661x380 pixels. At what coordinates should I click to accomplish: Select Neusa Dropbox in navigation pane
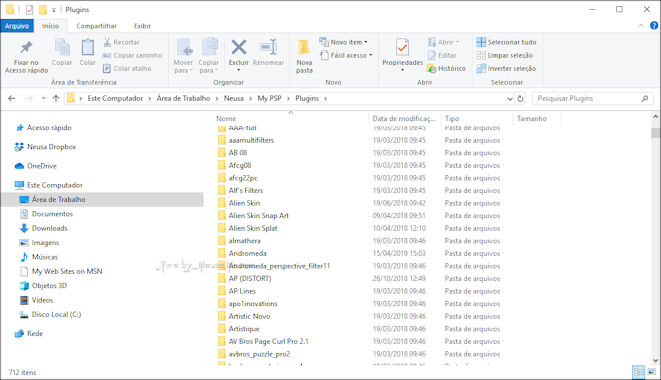pos(51,147)
